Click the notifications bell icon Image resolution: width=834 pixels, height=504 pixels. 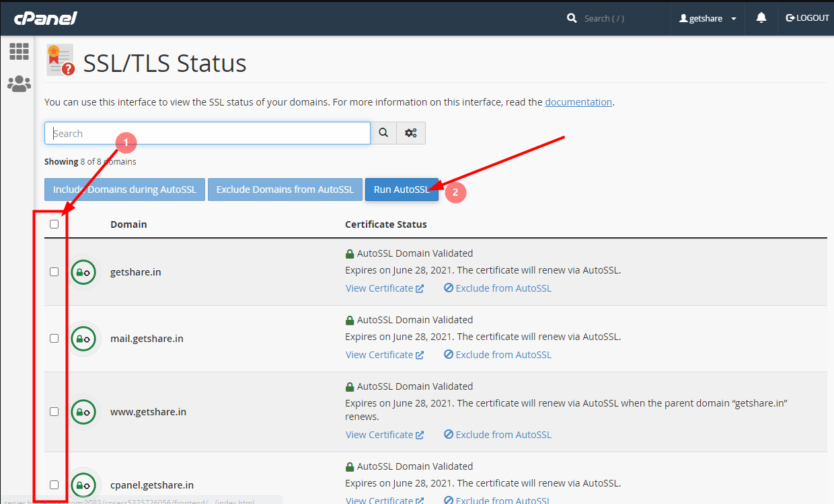tap(761, 17)
